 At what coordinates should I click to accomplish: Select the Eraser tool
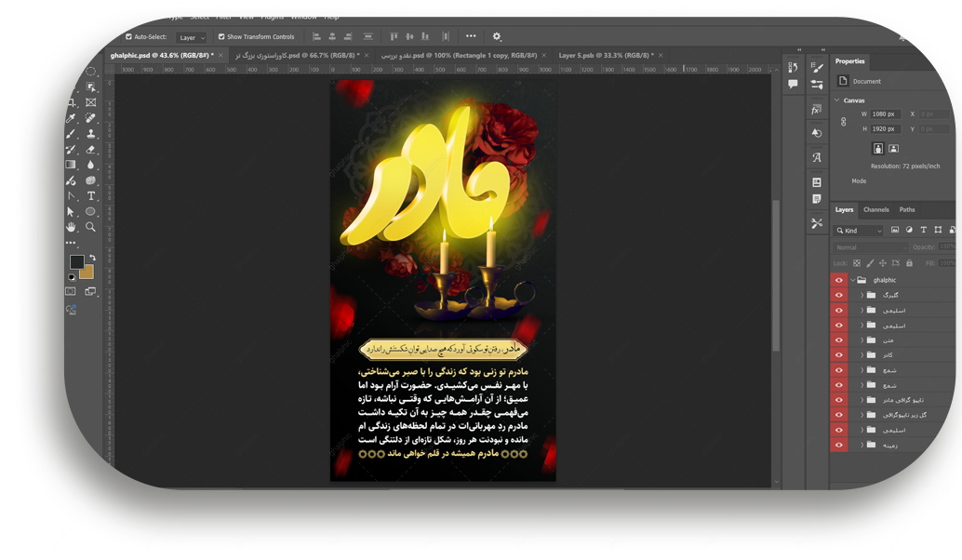[x=91, y=149]
